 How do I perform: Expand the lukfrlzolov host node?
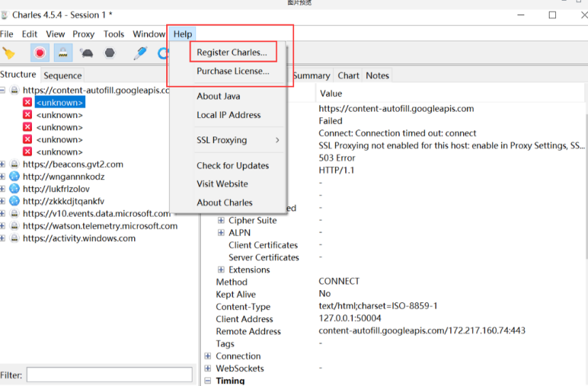click(3, 189)
